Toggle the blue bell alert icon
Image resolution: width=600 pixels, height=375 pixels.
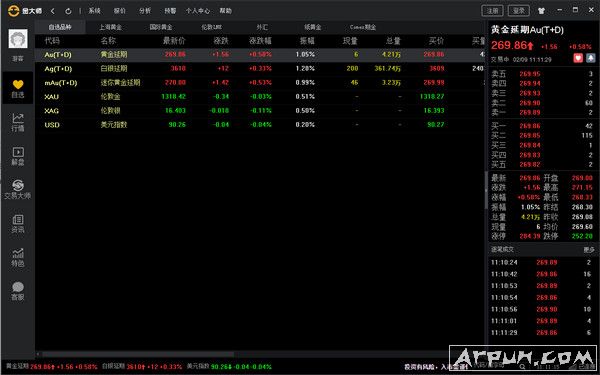(590, 58)
